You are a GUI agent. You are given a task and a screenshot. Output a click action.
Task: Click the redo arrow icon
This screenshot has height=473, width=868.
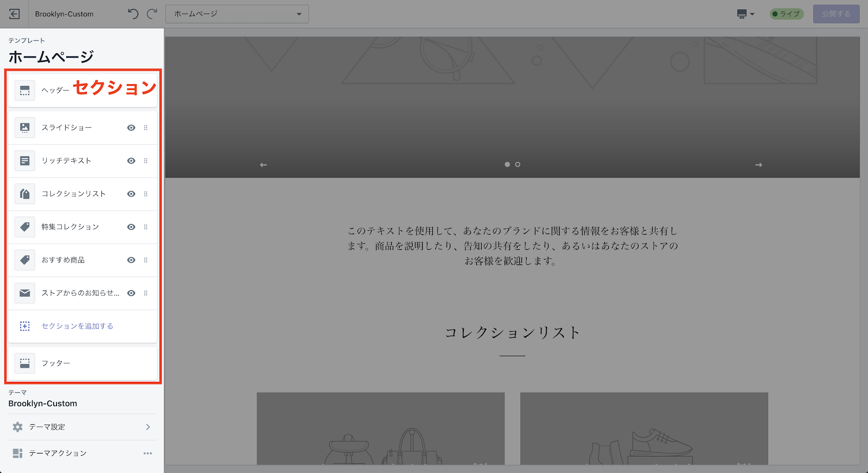152,14
